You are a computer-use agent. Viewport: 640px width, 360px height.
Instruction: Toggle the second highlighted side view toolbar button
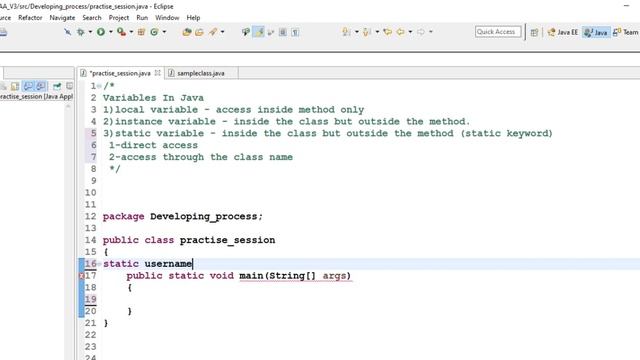tap(41, 86)
